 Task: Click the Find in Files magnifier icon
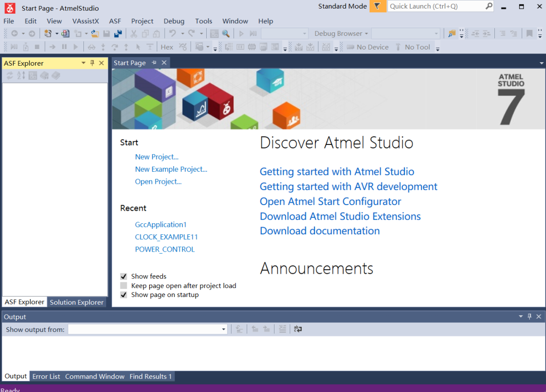(x=225, y=34)
